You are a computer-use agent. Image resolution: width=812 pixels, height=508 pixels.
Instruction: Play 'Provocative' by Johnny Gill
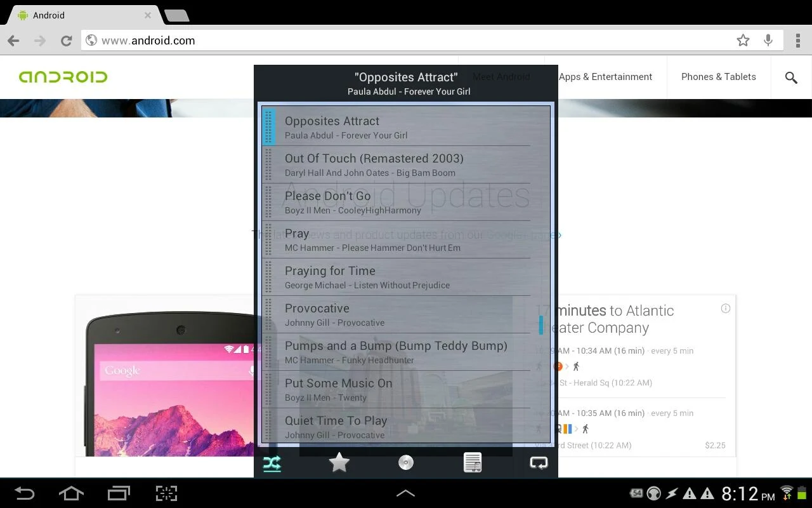[x=396, y=314]
